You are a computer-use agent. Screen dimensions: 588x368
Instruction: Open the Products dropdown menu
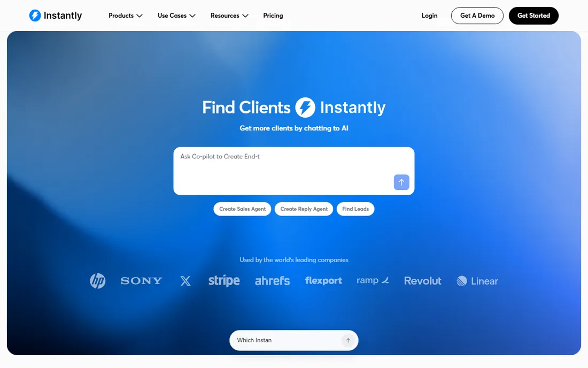point(125,16)
